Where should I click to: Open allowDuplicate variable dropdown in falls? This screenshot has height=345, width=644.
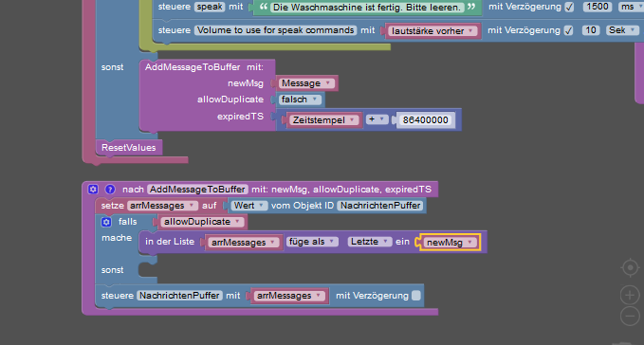point(202,222)
